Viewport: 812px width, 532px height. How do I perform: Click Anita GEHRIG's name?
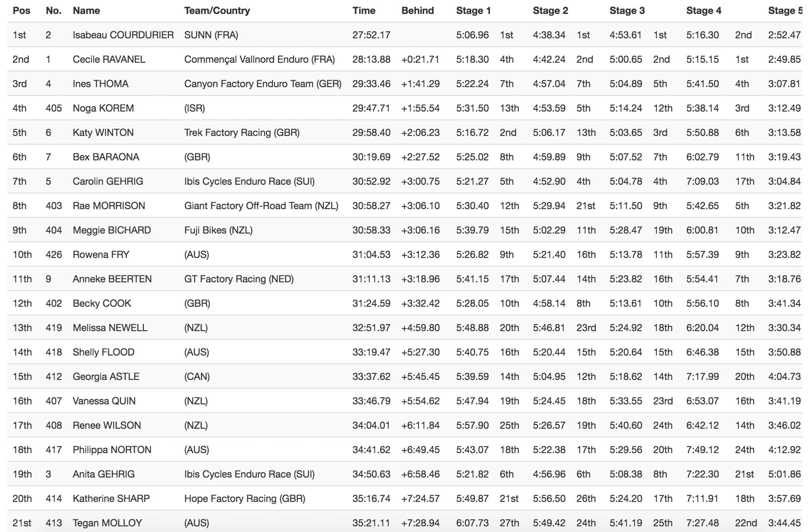coord(103,475)
